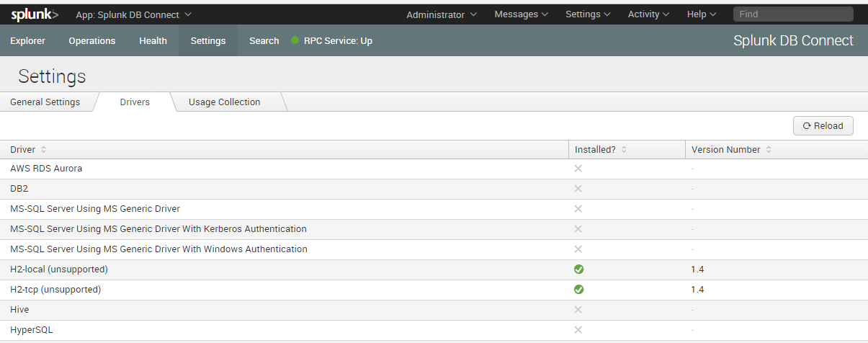868x343 pixels.
Task: Go to the Search tab
Action: coord(264,41)
